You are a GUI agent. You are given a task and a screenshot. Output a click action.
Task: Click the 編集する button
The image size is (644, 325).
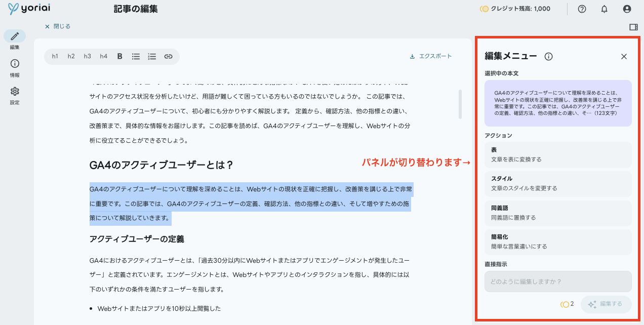606,304
